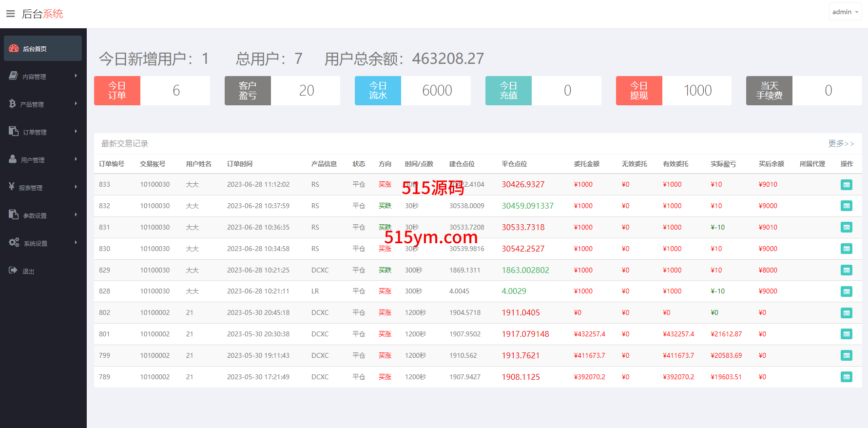
Task: View details icon for order 789
Action: click(846, 377)
